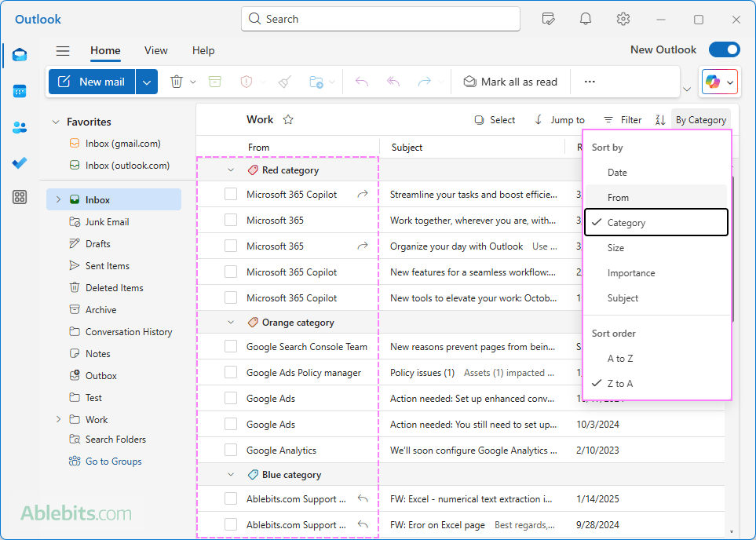
Task: Open the Junk Email folder
Action: (x=107, y=222)
